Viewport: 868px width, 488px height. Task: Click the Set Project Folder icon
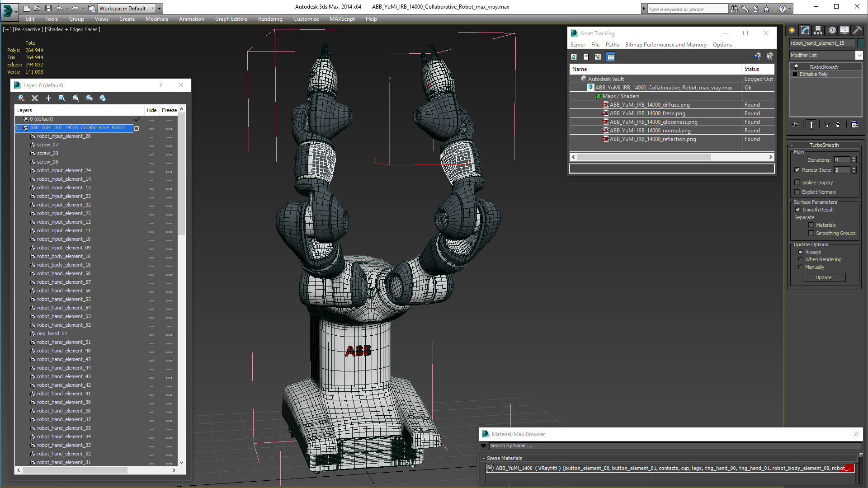tap(92, 8)
